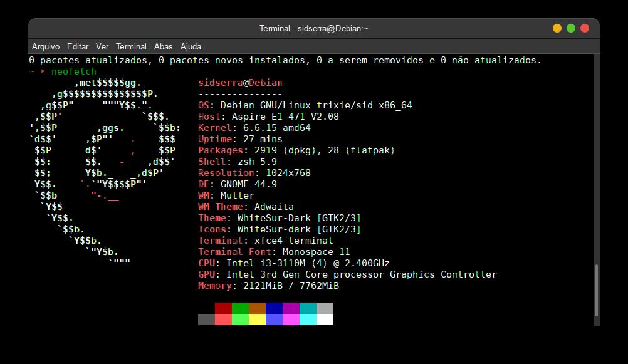This screenshot has height=364, width=628.
Task: Click the dark gray color block
Action: [x=206, y=319]
